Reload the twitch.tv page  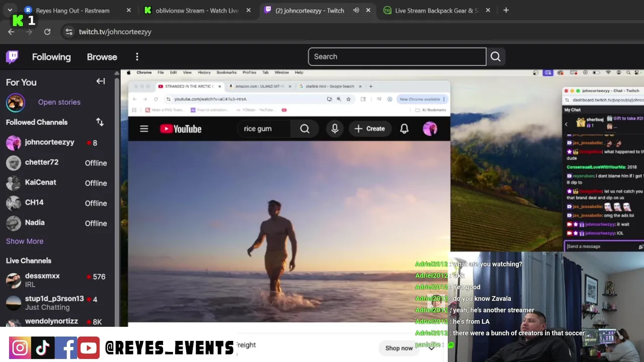(x=47, y=32)
